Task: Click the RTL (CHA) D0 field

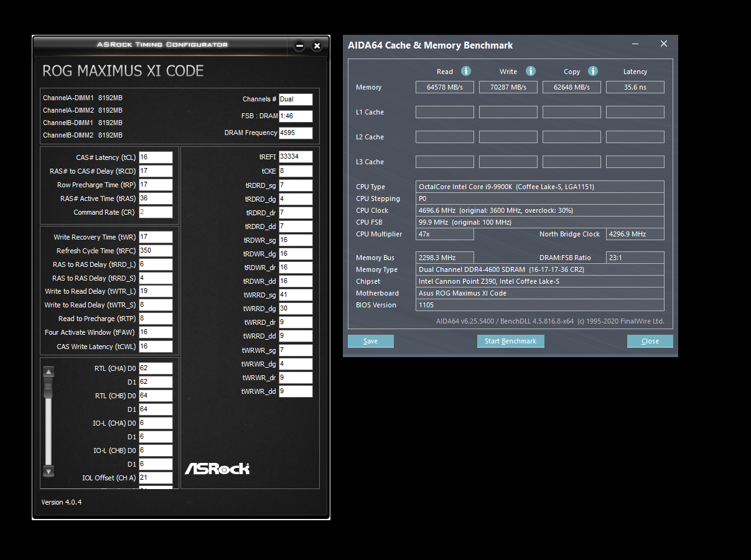Action: tap(156, 368)
